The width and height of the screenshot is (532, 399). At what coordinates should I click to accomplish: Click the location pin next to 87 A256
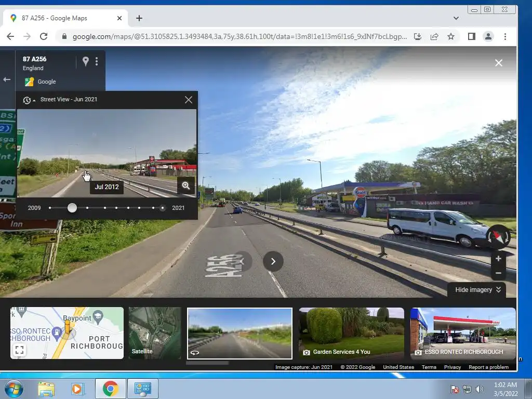point(86,61)
